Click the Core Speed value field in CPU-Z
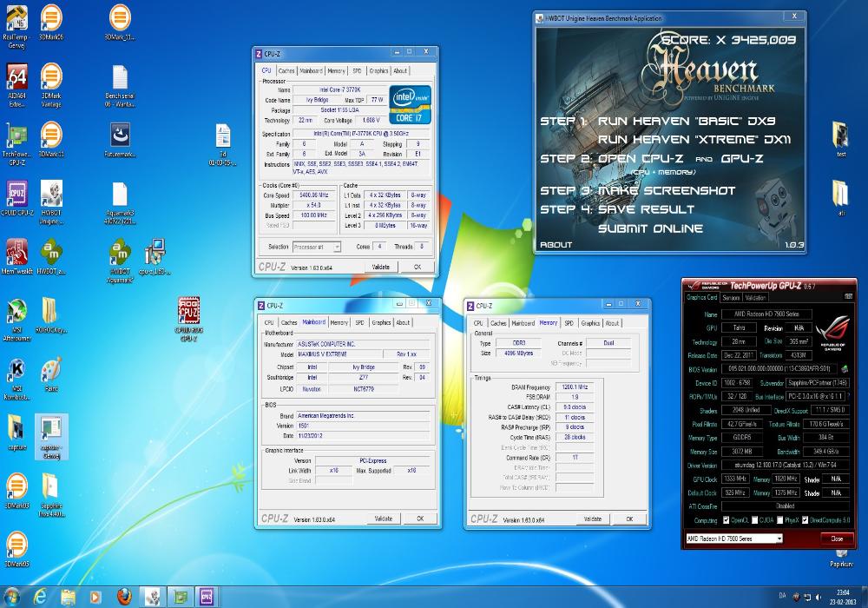 click(x=314, y=195)
